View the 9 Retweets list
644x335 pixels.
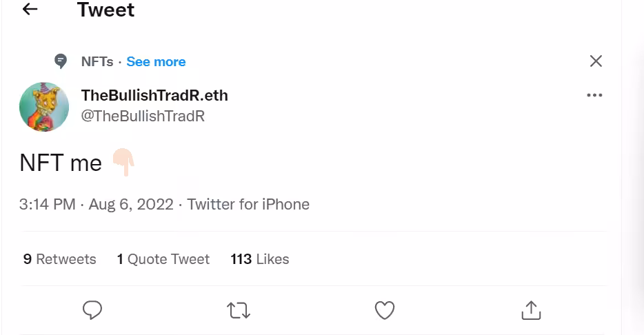(x=59, y=259)
